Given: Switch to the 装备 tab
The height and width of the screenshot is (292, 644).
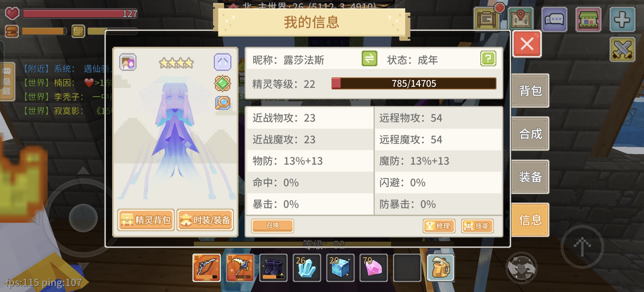Looking at the screenshot, I should 530,177.
